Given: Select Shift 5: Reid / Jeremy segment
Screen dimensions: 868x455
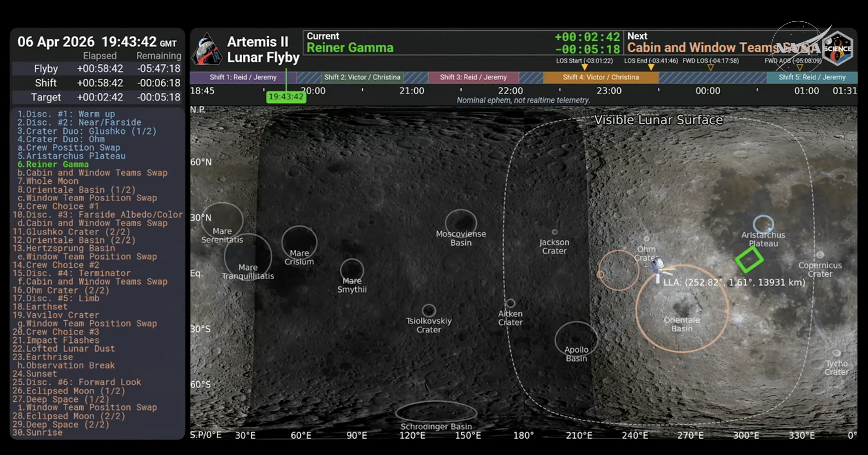Looking at the screenshot, I should 811,77.
